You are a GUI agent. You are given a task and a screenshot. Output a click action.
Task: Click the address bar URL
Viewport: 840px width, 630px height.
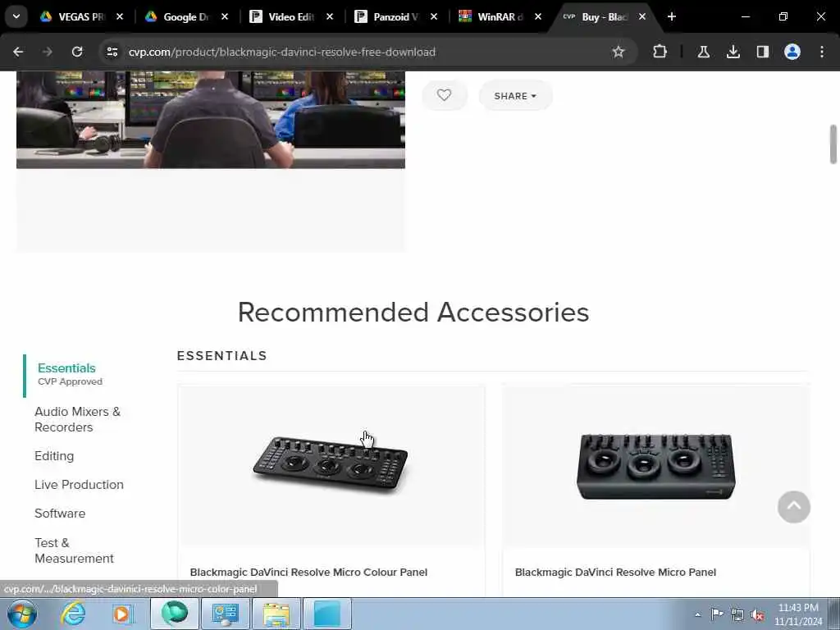[x=282, y=52]
